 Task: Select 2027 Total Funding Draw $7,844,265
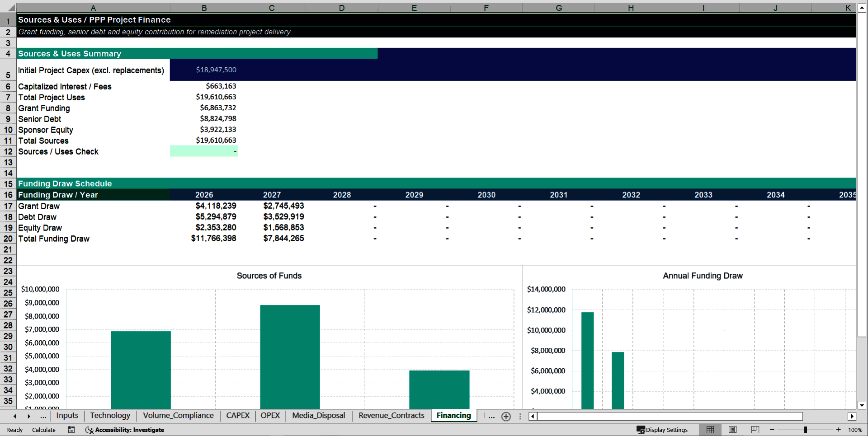272,239
